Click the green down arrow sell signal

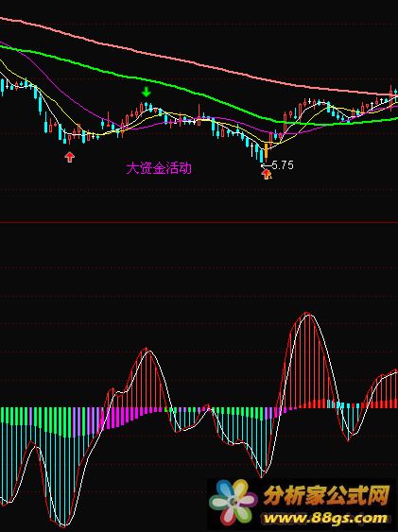coord(147,92)
